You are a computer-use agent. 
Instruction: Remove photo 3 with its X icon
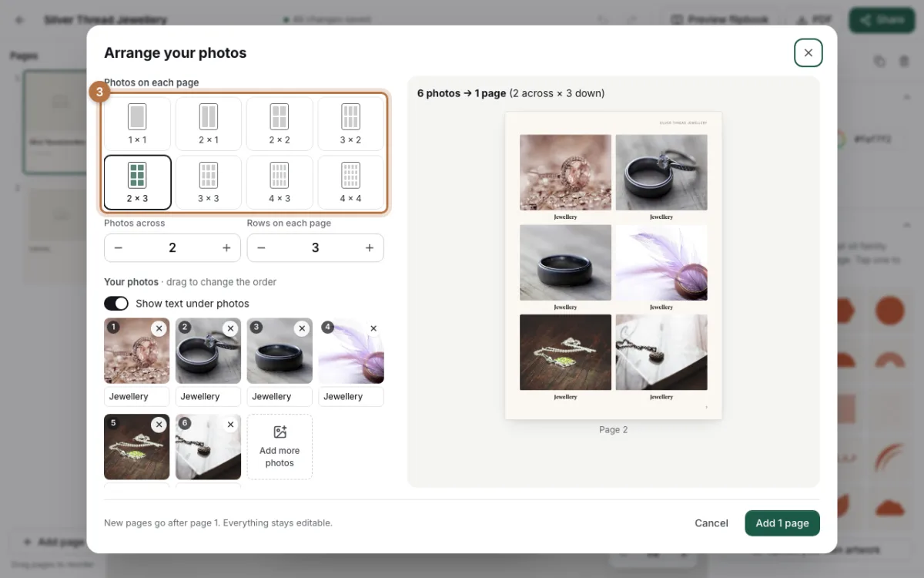click(x=302, y=329)
